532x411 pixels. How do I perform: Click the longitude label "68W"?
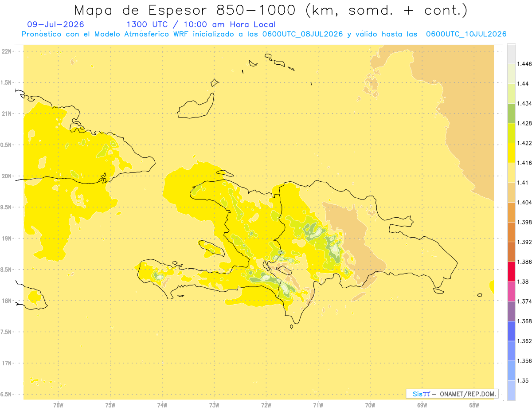(474, 405)
